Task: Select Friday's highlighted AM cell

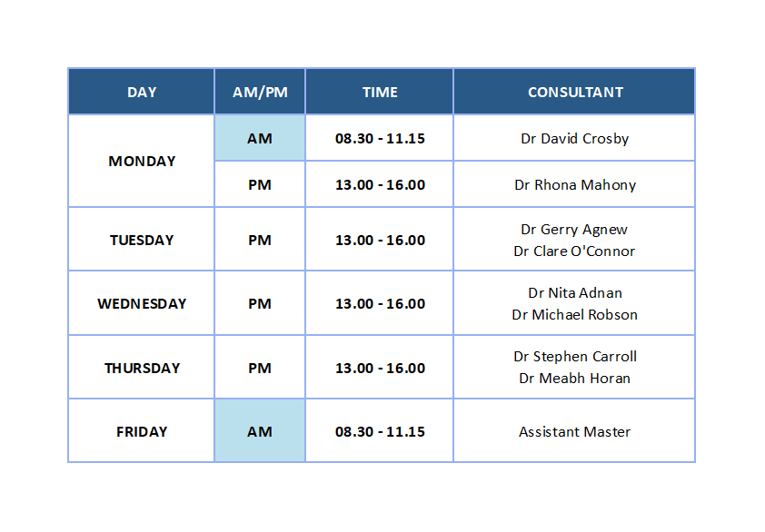Action: coord(260,432)
